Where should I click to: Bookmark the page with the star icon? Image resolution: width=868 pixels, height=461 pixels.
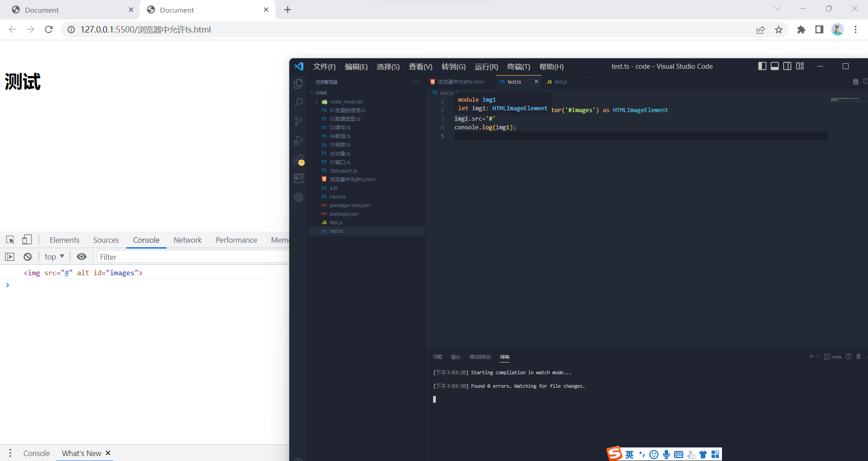click(778, 29)
